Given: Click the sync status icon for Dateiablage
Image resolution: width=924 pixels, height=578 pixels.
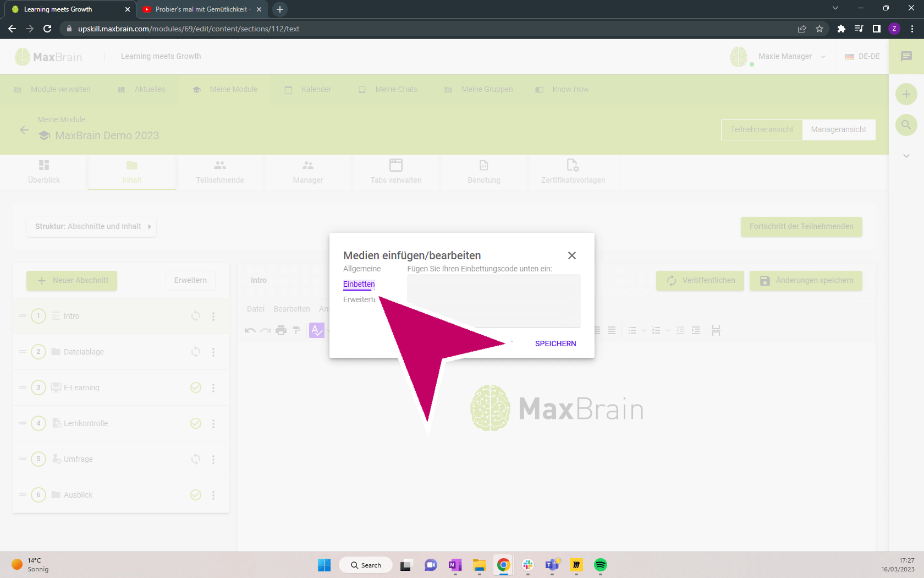Looking at the screenshot, I should click(x=196, y=352).
